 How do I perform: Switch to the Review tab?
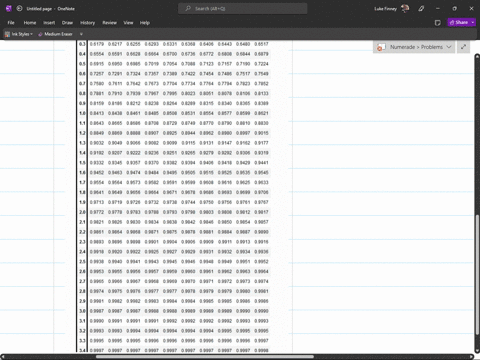coord(109,23)
